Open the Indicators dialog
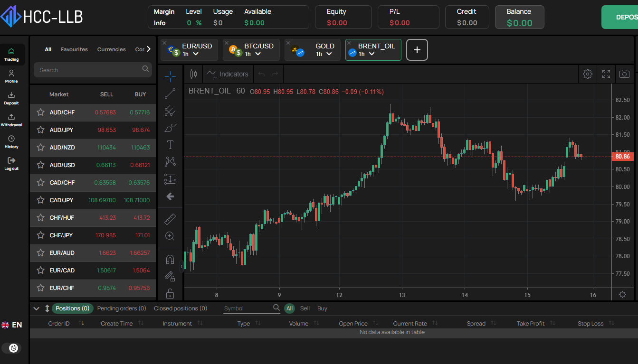Image resolution: width=638 pixels, height=364 pixels. (228, 74)
